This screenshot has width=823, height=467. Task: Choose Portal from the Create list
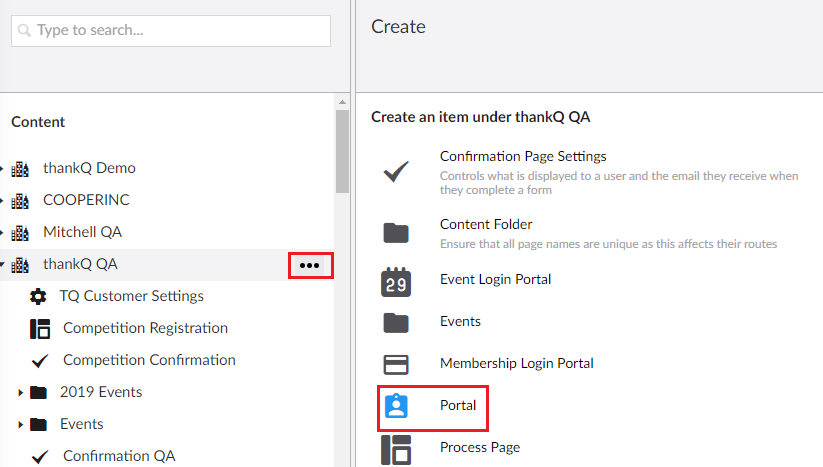point(458,406)
